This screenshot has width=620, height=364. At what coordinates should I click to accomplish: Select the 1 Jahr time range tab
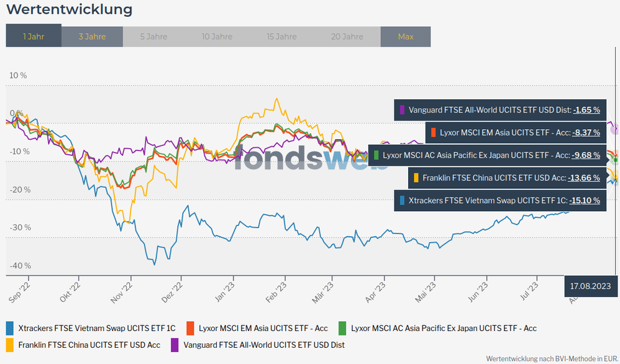pos(34,37)
